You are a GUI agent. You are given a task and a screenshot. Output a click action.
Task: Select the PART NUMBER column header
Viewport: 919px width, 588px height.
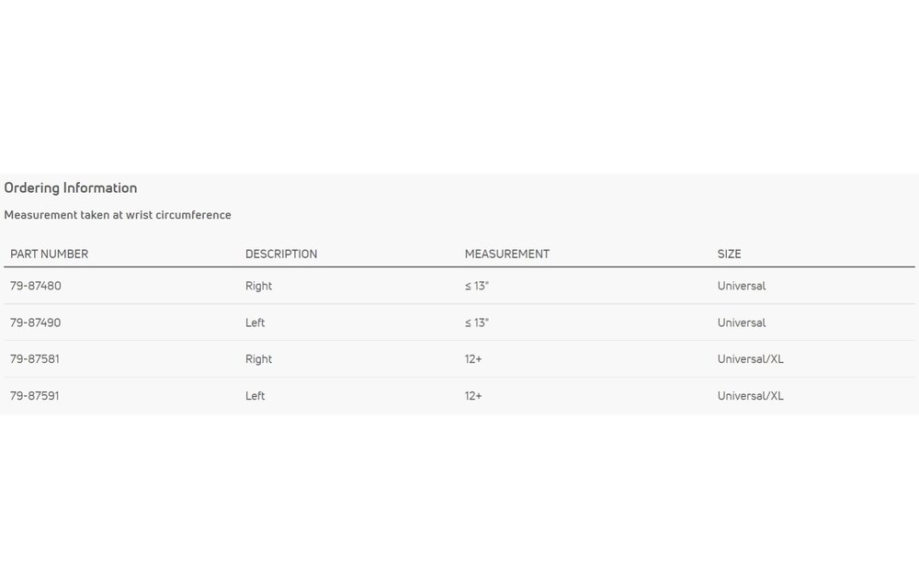click(50, 254)
